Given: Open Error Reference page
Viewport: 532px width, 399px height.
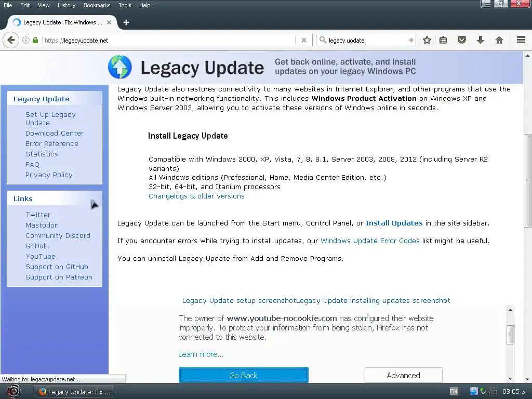Looking at the screenshot, I should [x=51, y=144].
